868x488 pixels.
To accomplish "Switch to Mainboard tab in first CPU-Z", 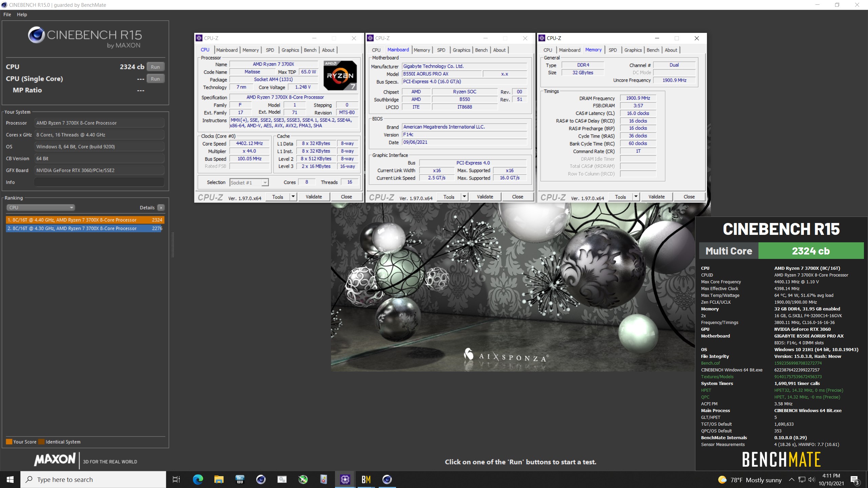I will (x=227, y=50).
